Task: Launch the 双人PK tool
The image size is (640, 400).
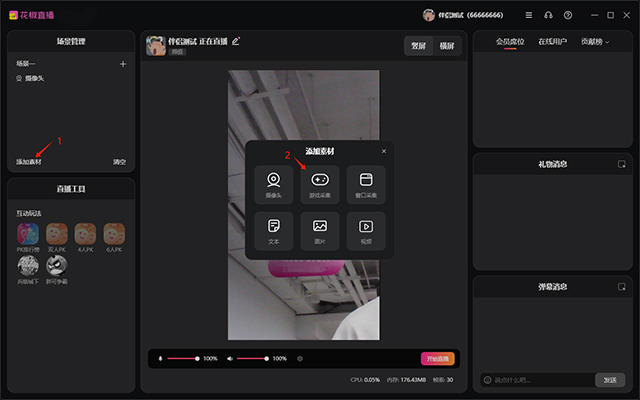Action: 57,237
